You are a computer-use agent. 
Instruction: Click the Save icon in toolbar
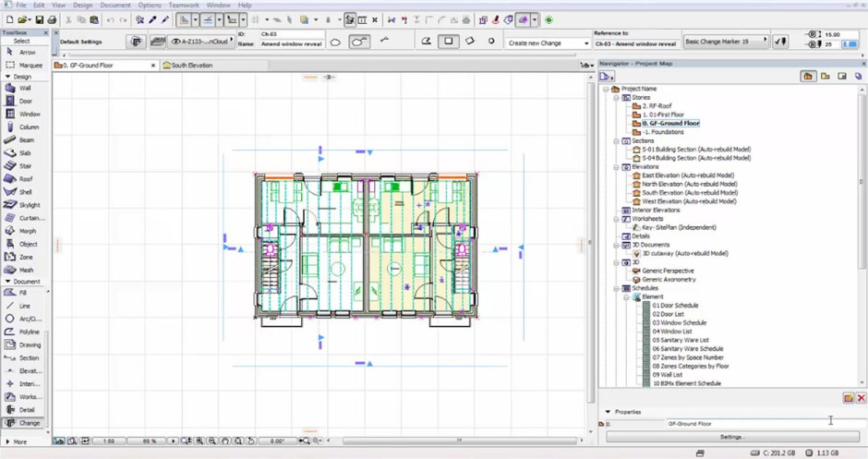(x=38, y=19)
